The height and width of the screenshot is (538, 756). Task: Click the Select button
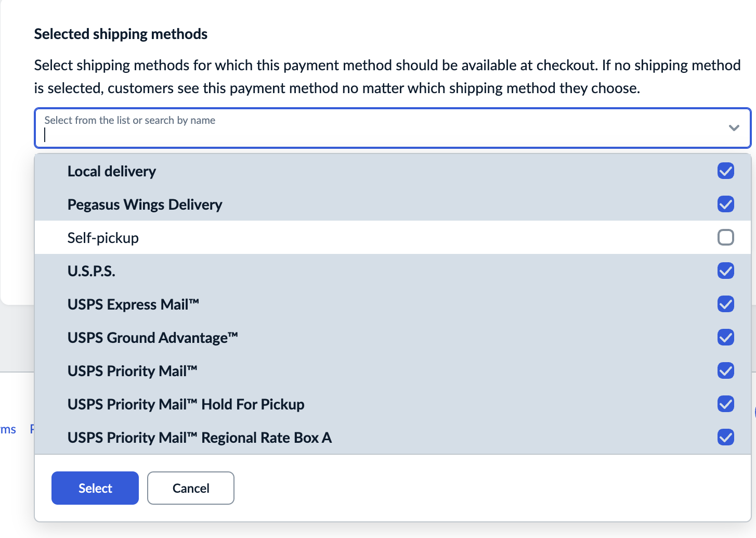(95, 488)
